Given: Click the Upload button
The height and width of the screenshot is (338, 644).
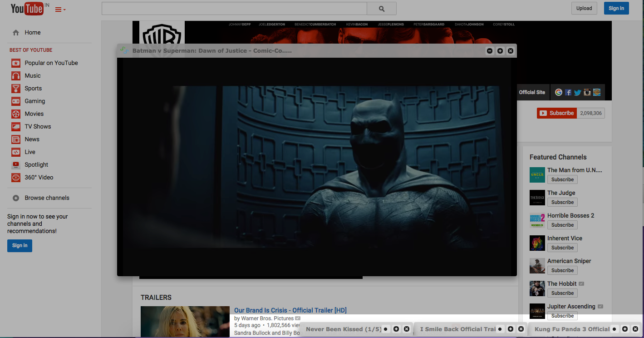Looking at the screenshot, I should click(584, 8).
